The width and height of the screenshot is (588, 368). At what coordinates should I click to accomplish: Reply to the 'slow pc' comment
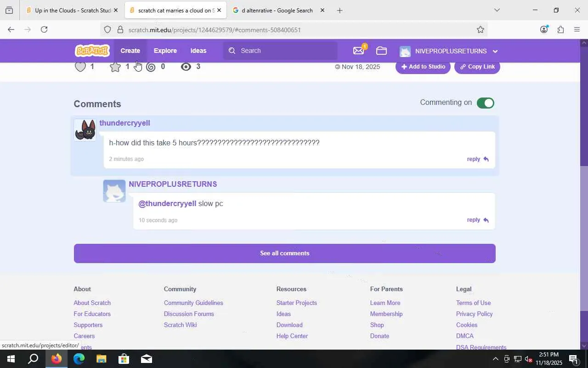point(478,220)
